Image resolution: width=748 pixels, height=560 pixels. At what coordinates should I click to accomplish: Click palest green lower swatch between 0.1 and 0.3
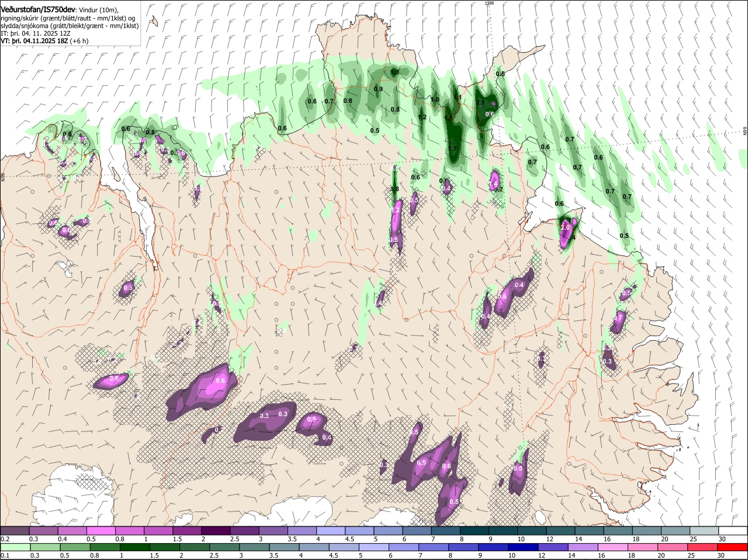coord(15,547)
